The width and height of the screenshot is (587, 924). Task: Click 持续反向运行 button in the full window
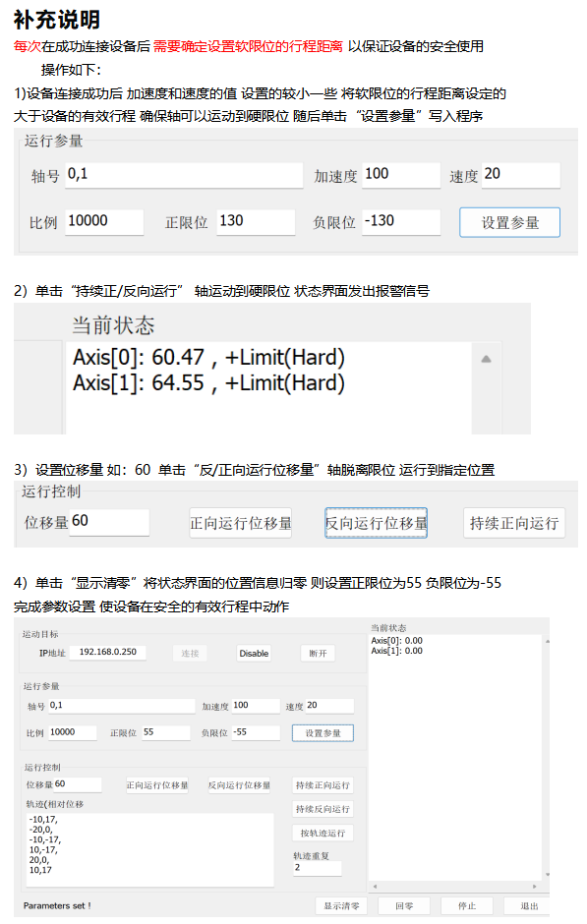click(323, 809)
